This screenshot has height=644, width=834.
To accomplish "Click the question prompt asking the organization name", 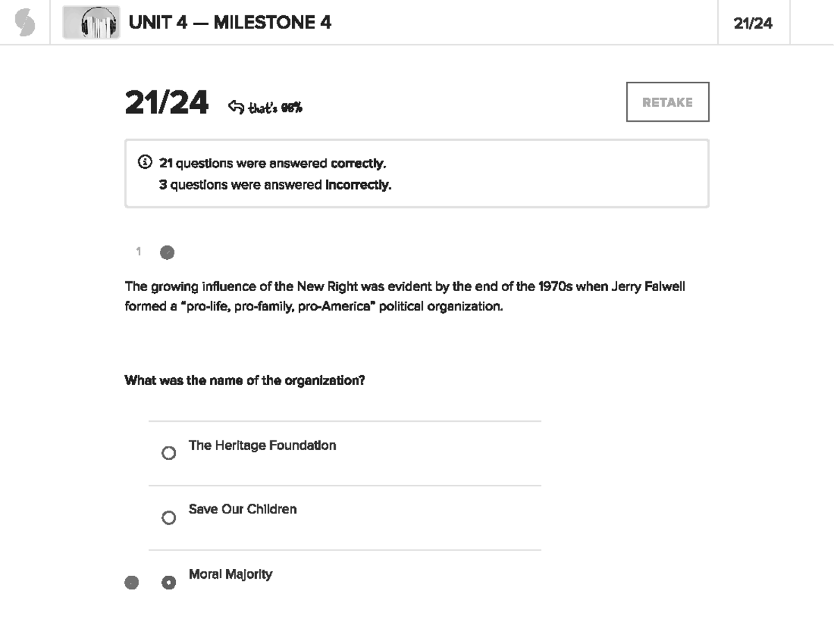I will (x=245, y=380).
